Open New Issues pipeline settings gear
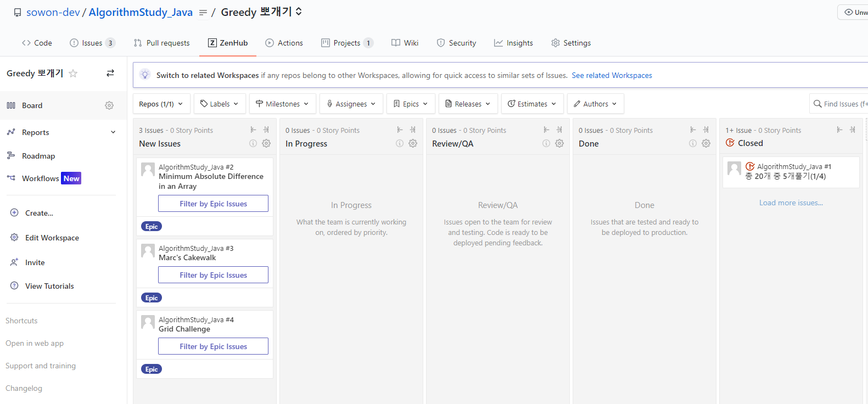The width and height of the screenshot is (868, 404). (x=266, y=143)
